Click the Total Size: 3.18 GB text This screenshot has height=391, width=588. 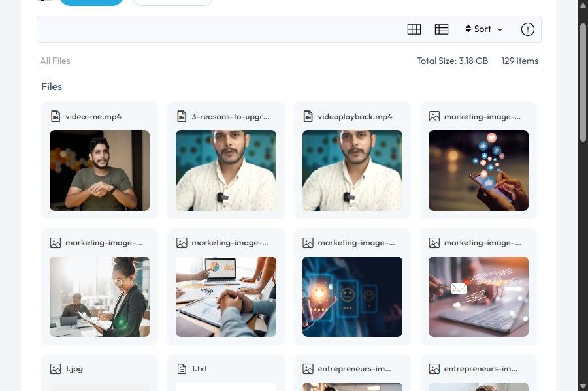(x=452, y=61)
